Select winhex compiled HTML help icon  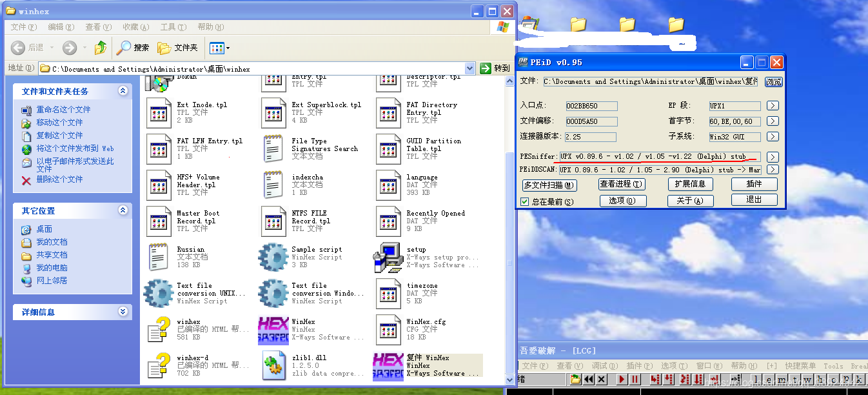click(x=159, y=329)
